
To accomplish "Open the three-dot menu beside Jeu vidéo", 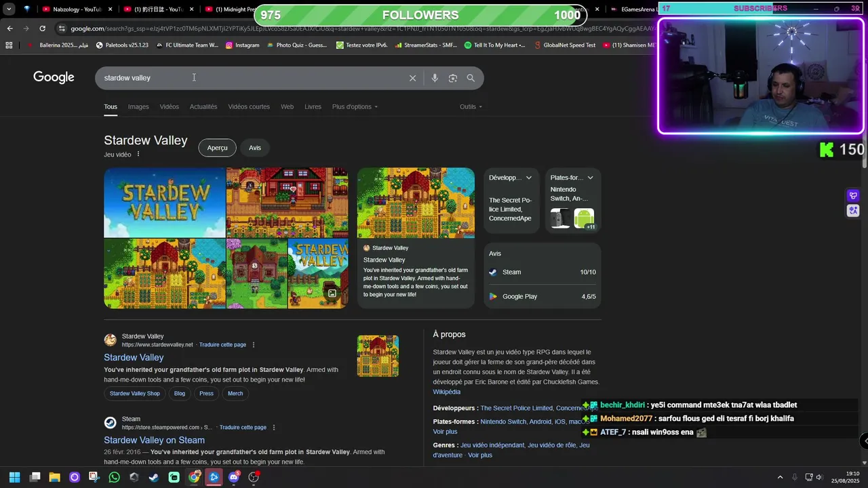I will pyautogui.click(x=138, y=155).
